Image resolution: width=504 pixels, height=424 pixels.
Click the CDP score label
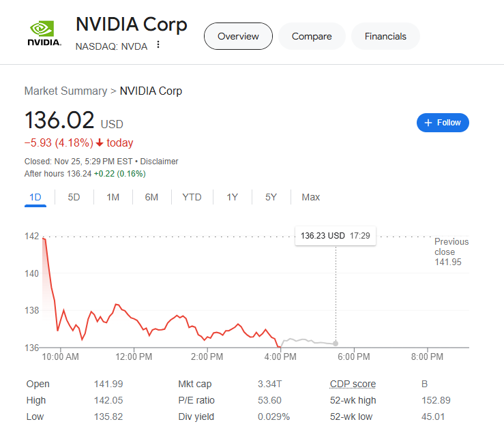353,384
